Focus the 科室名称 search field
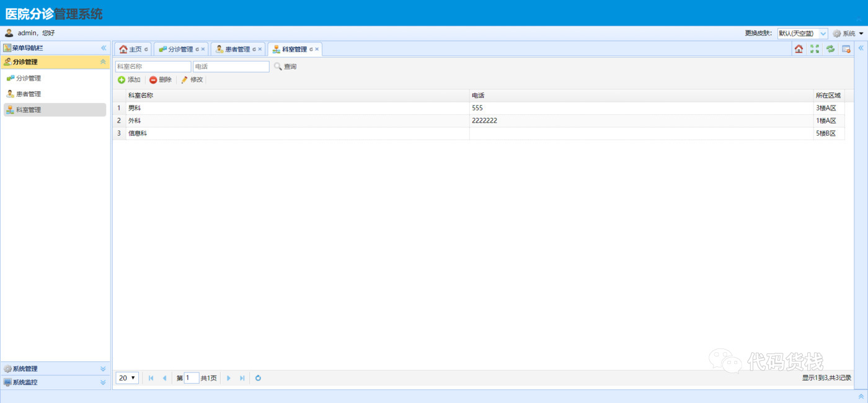Image resolution: width=868 pixels, height=403 pixels. point(153,66)
